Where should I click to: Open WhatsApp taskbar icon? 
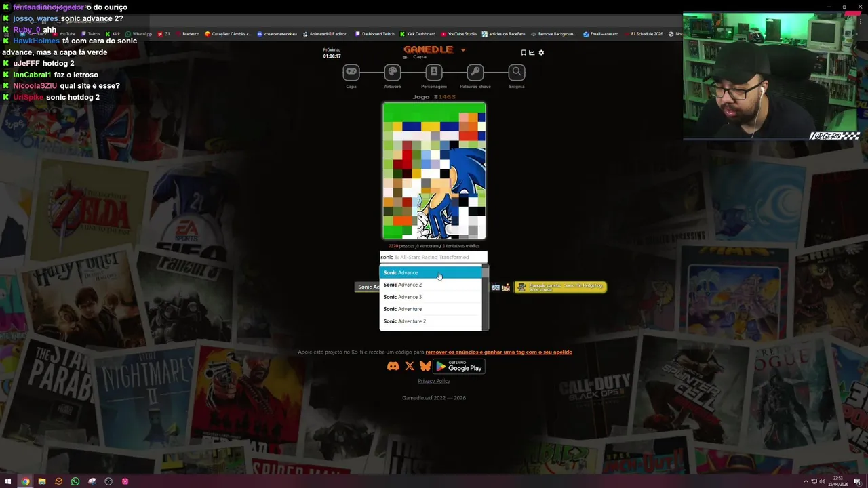(x=75, y=481)
